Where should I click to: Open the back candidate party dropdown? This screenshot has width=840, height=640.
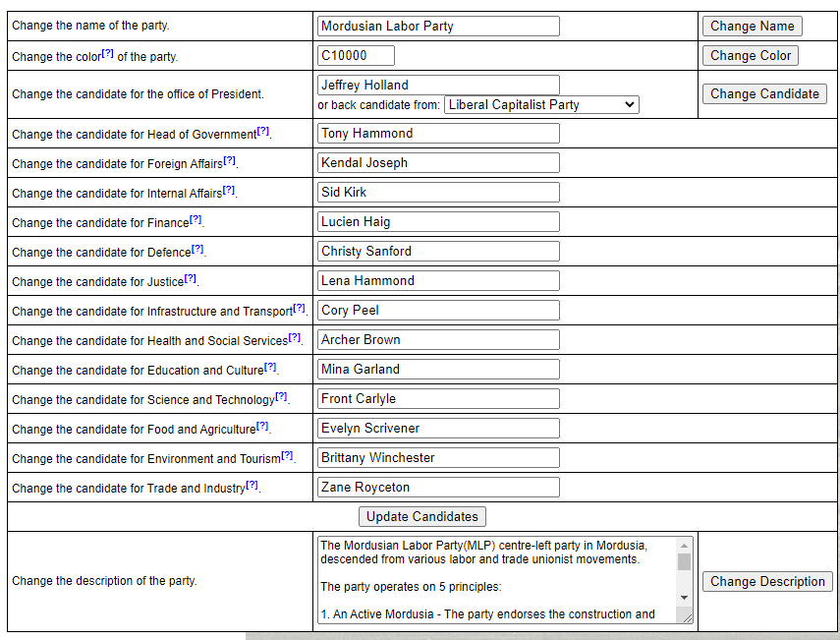(541, 104)
